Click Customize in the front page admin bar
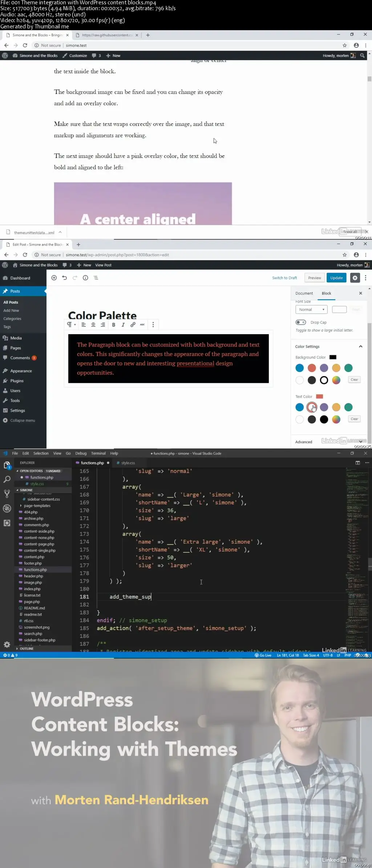 75,56
